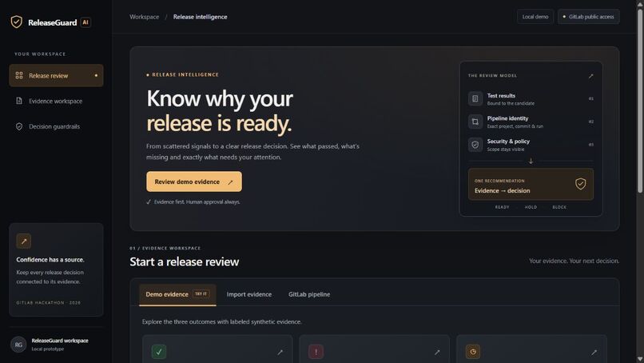644x363 pixels.
Task: Click the Pipeline identity icon
Action: click(475, 122)
